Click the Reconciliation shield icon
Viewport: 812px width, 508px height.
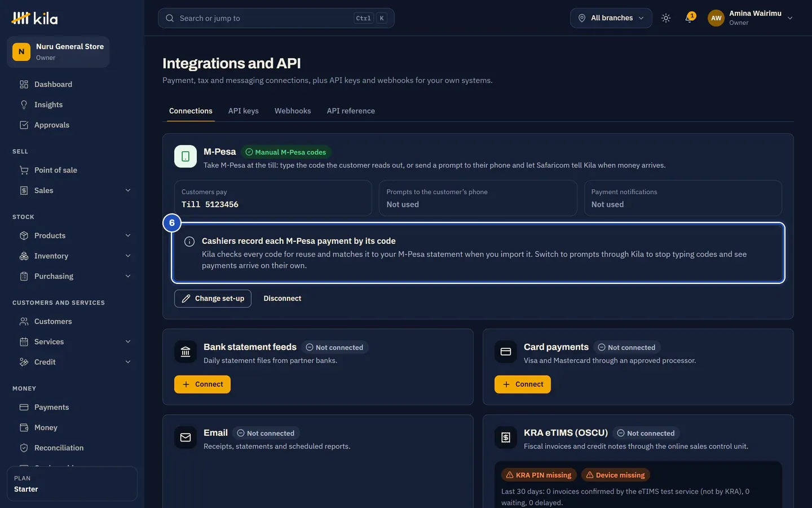(24, 448)
